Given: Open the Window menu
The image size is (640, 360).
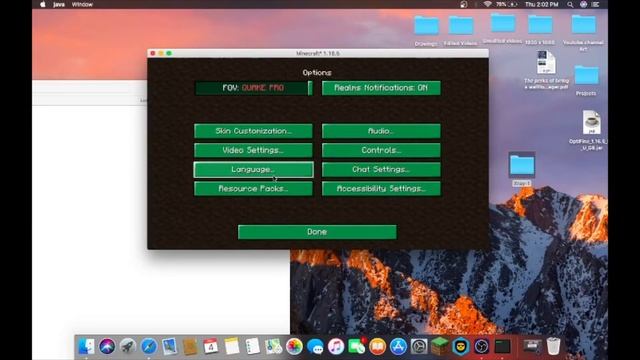Looking at the screenshot, I should (x=82, y=4).
